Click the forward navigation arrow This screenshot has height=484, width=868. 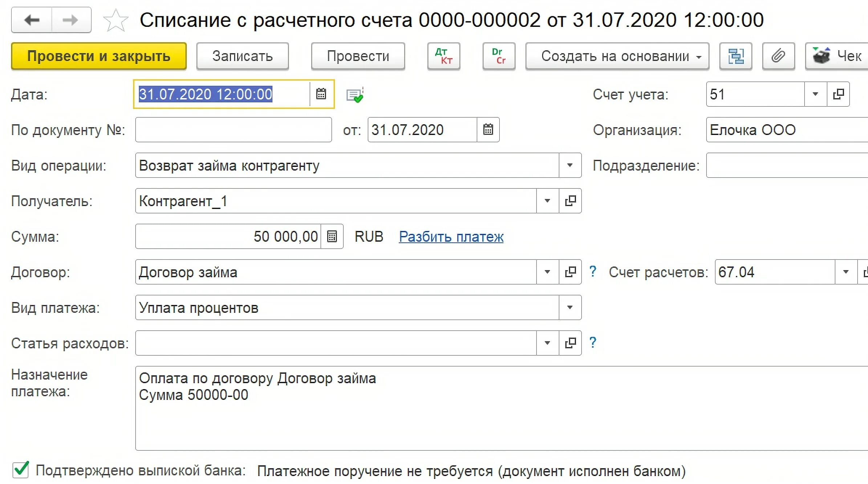point(71,20)
